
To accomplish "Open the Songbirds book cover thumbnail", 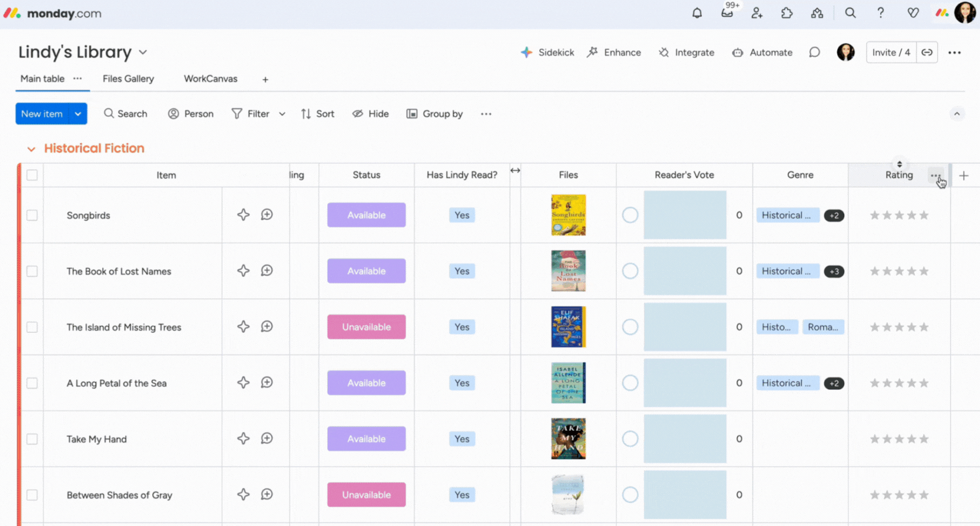I will tap(568, 215).
